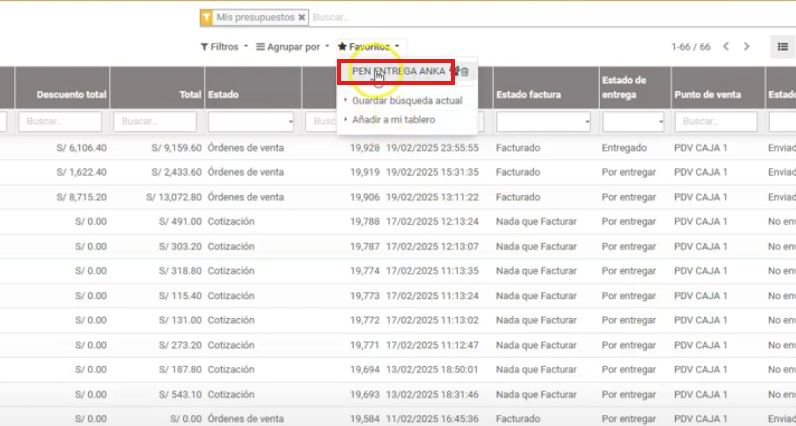The height and width of the screenshot is (426, 796).
Task: Sort by the Estado column header
Action: (x=223, y=94)
